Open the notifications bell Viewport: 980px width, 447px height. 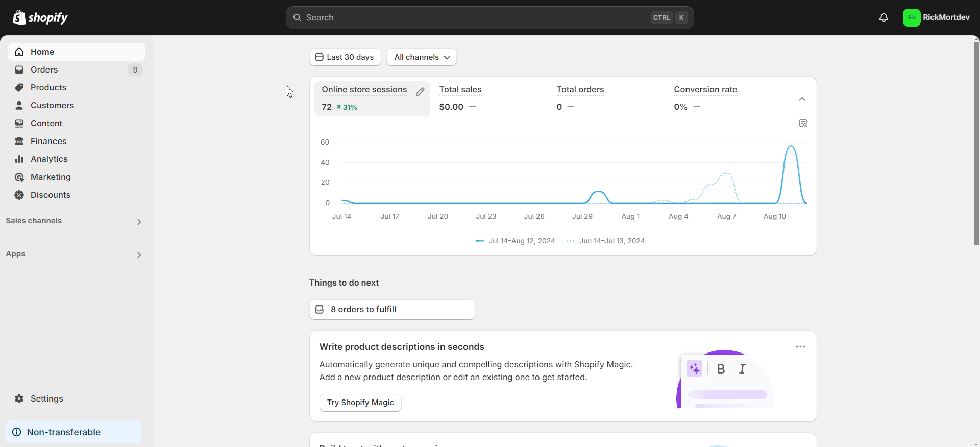click(x=884, y=18)
